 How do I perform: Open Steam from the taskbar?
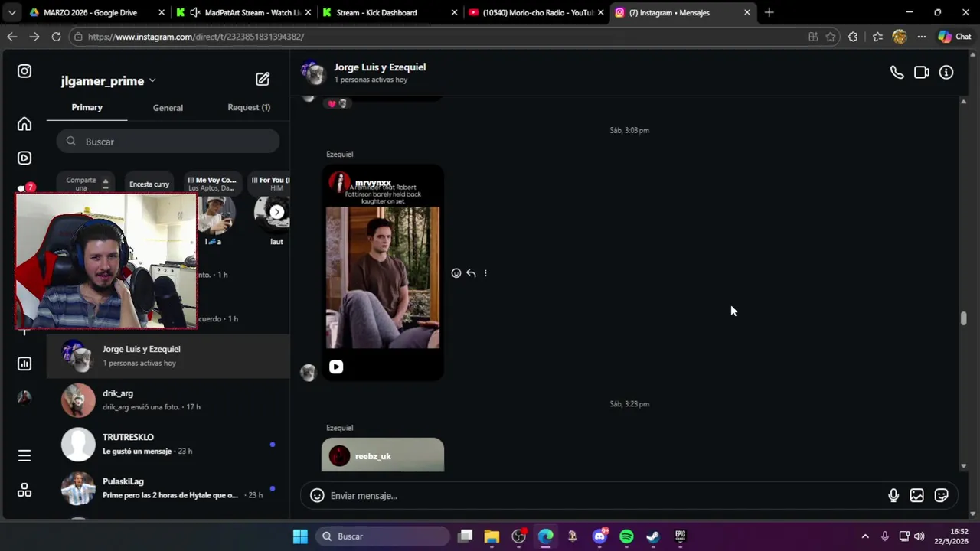pos(653,536)
